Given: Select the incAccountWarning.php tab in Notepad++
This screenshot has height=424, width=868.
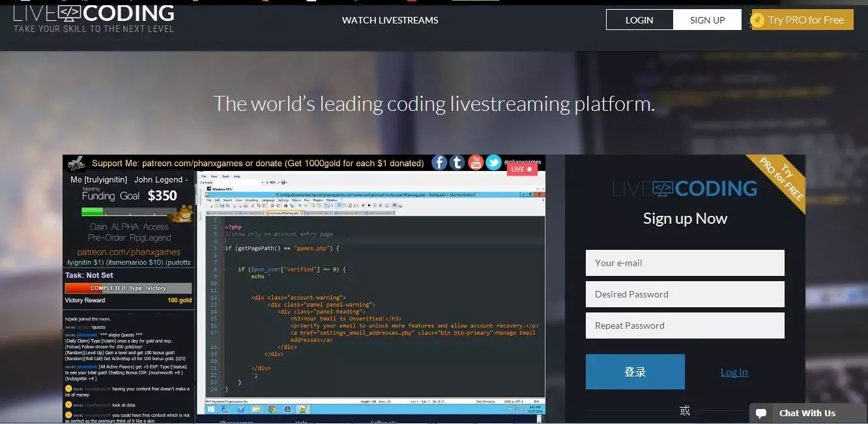Looking at the screenshot, I should 284,213.
